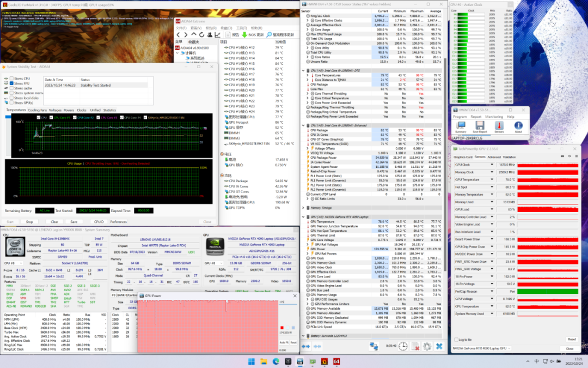Open the Monitoring menu in HWiNFO64
The image size is (588, 368).
point(494,116)
